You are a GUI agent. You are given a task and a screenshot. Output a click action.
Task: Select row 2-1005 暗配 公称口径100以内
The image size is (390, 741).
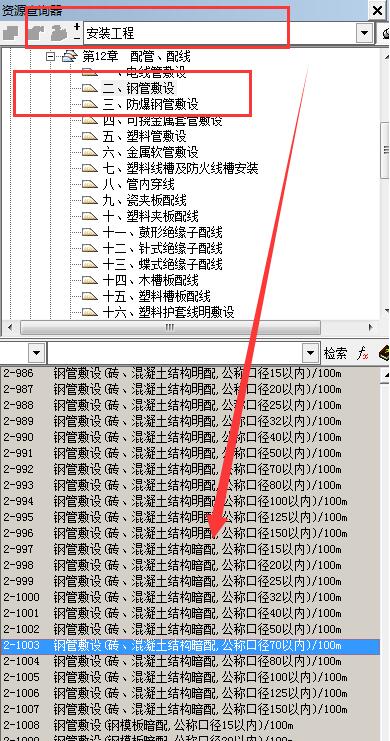click(x=190, y=677)
